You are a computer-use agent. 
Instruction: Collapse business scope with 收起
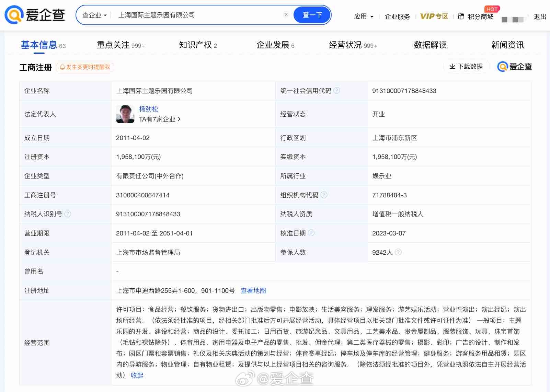137,375
